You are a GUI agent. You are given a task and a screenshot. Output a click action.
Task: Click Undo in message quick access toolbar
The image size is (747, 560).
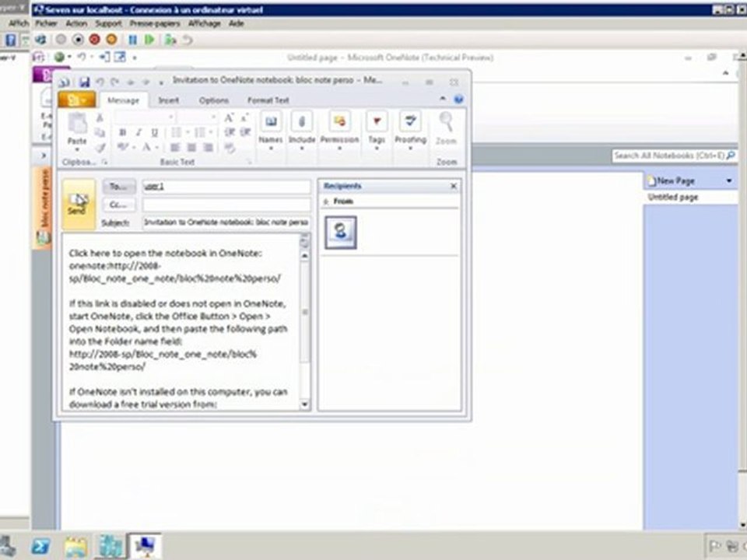[100, 82]
